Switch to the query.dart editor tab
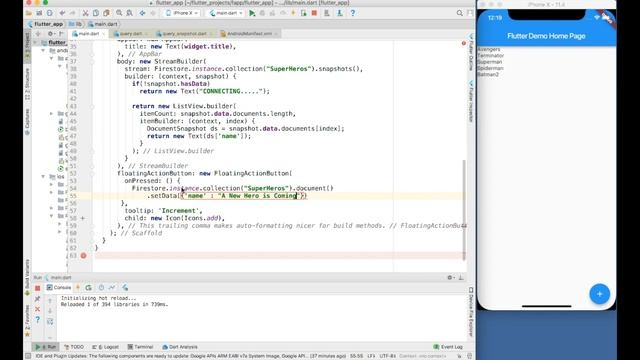This screenshot has width=640, height=360. point(131,33)
